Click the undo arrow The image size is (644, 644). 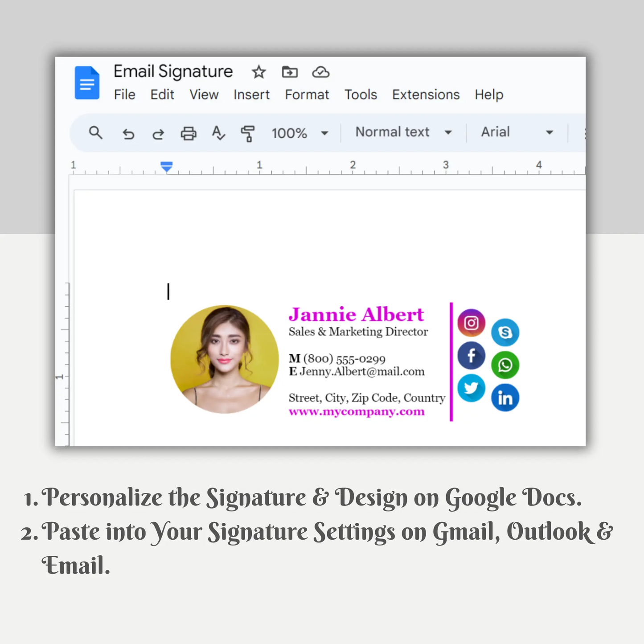128,133
